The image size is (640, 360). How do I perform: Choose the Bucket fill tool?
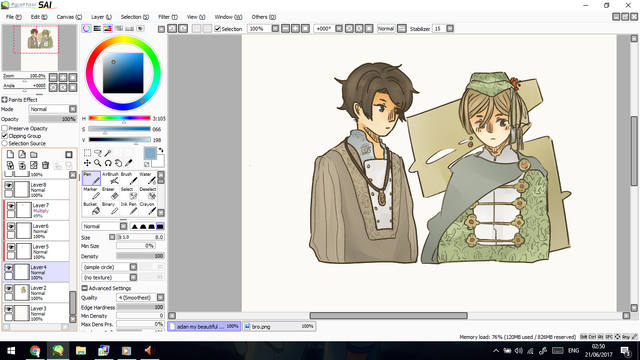91,208
